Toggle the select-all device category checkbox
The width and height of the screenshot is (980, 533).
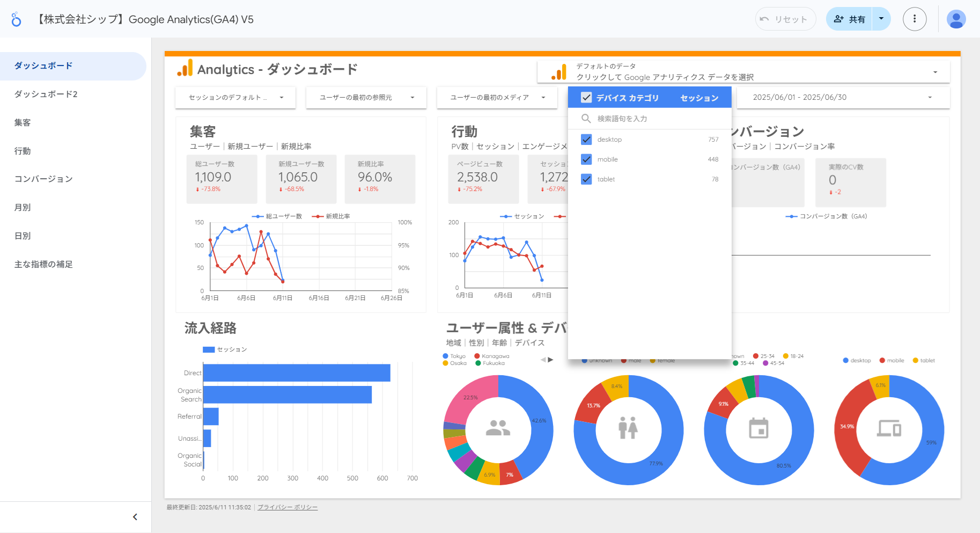point(586,98)
